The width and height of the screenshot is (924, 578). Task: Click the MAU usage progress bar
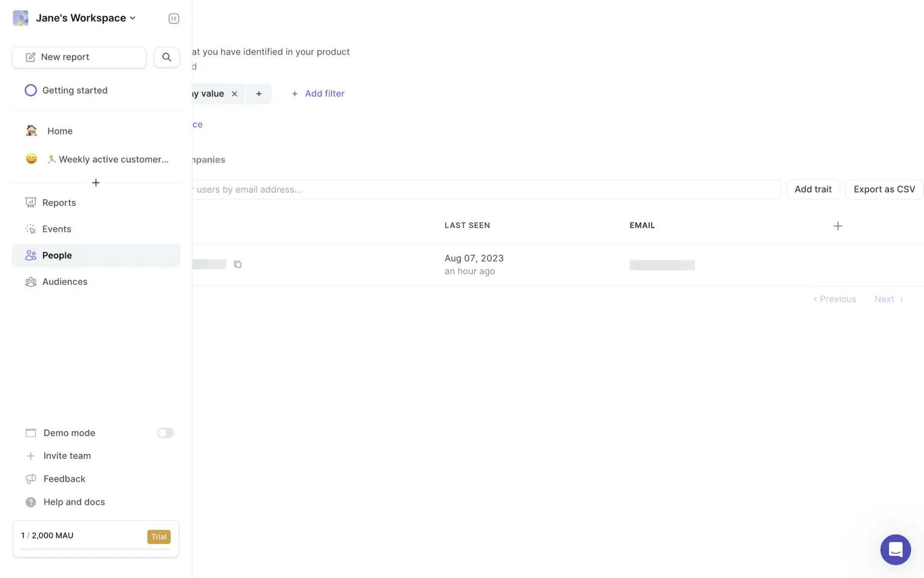[x=96, y=549]
